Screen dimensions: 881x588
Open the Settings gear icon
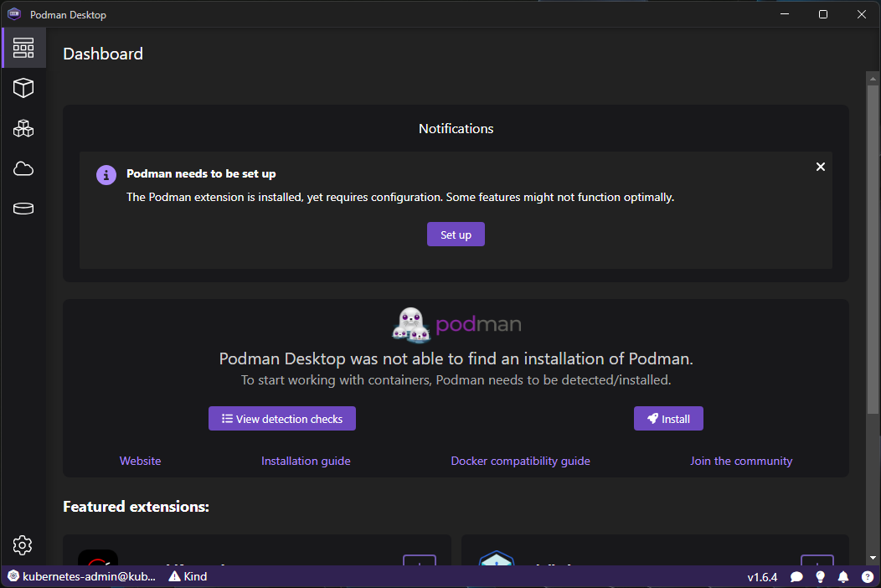click(x=23, y=545)
